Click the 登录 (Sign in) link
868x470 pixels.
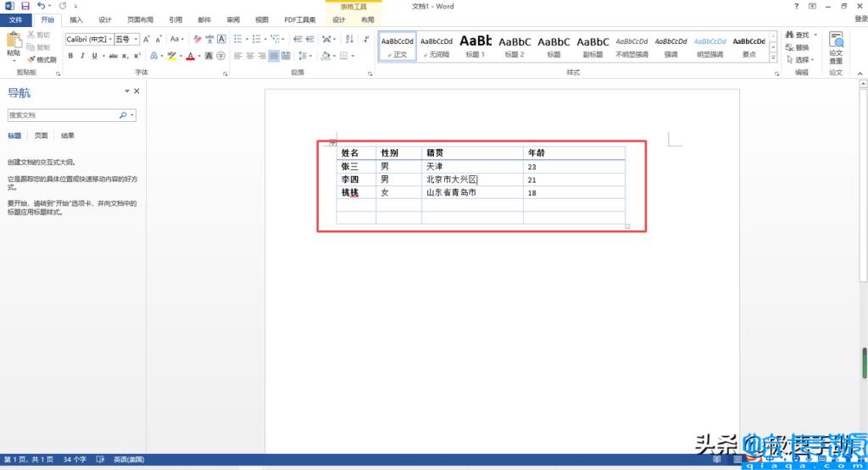(861, 19)
